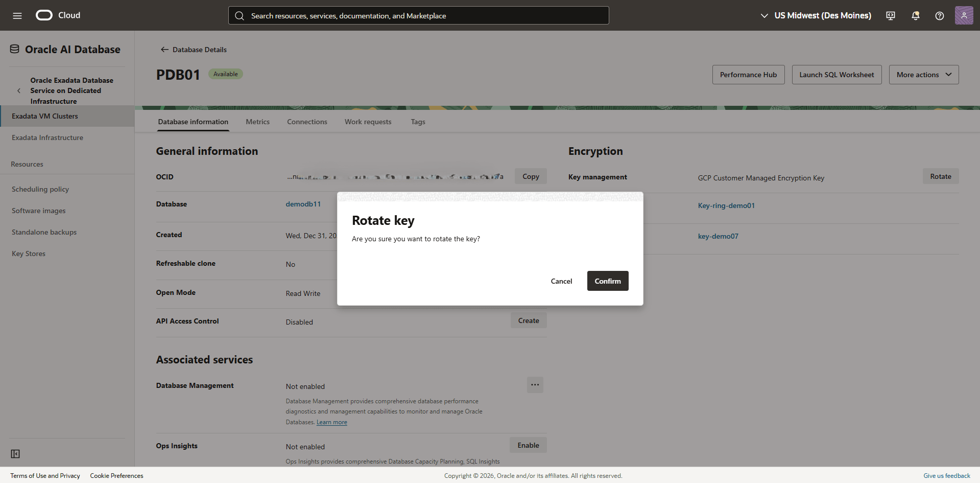Image resolution: width=980 pixels, height=483 pixels.
Task: Open the key-demo07 link
Action: click(x=718, y=236)
